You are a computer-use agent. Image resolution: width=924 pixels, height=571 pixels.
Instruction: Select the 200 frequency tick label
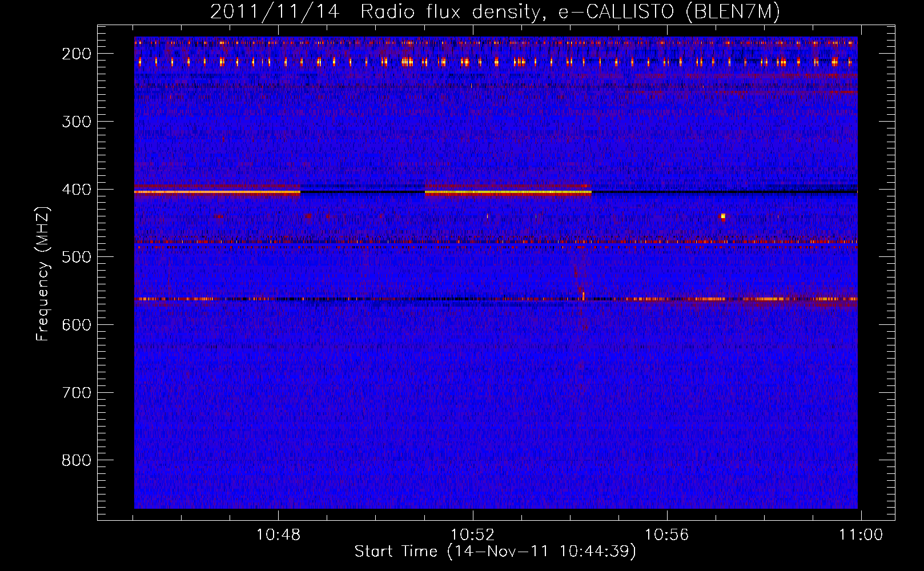(77, 54)
